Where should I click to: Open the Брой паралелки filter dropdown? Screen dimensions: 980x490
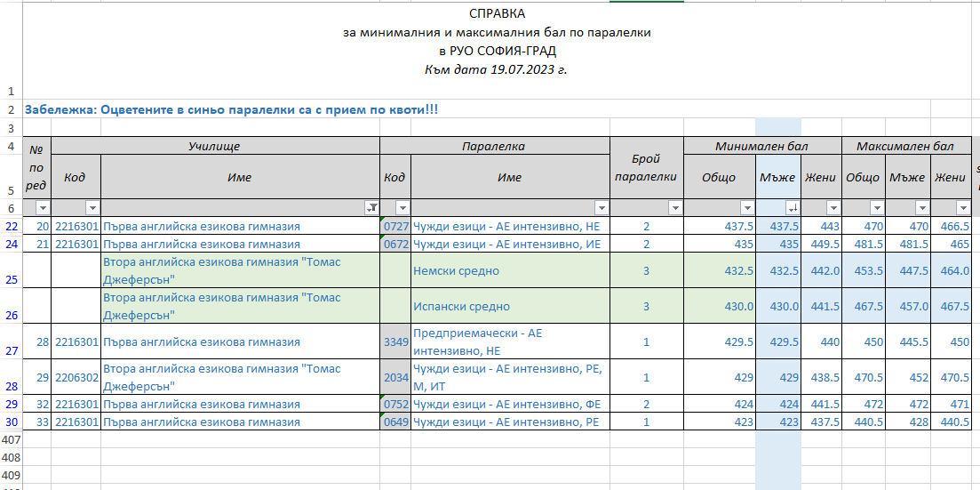tap(674, 208)
